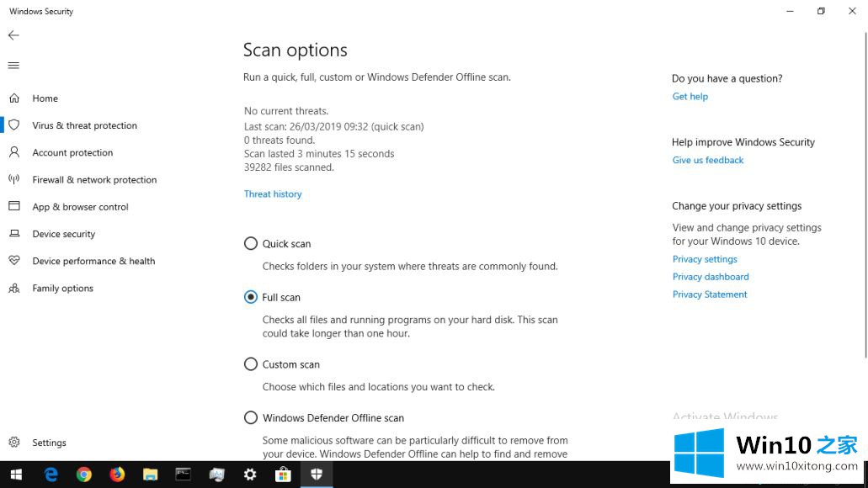Open Virus & threat protection page
Screen dimensions: 868x488
(x=84, y=125)
